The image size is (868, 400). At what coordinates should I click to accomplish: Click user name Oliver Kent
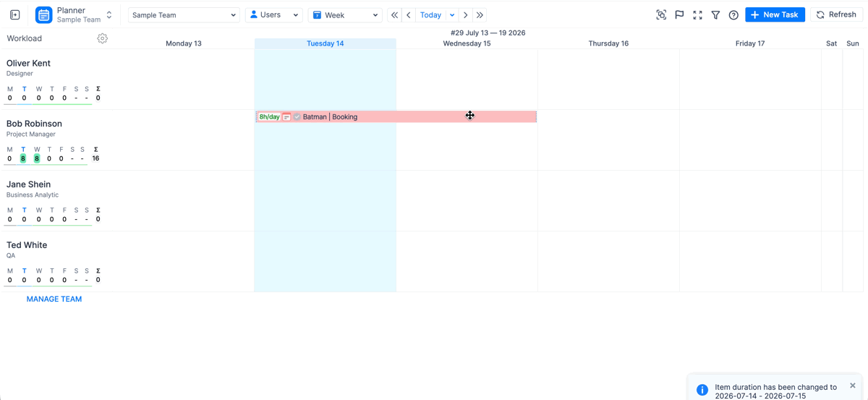point(28,64)
